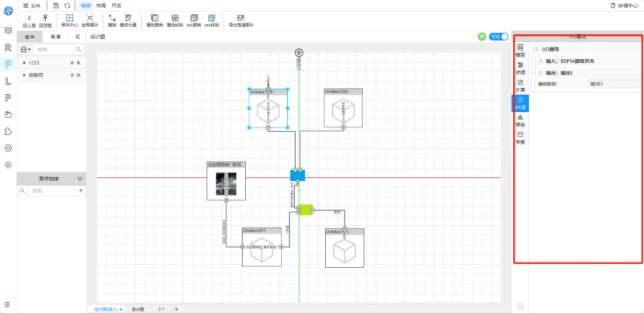Switch to the 编辑 tab
The image size is (644, 313).
[85, 5]
